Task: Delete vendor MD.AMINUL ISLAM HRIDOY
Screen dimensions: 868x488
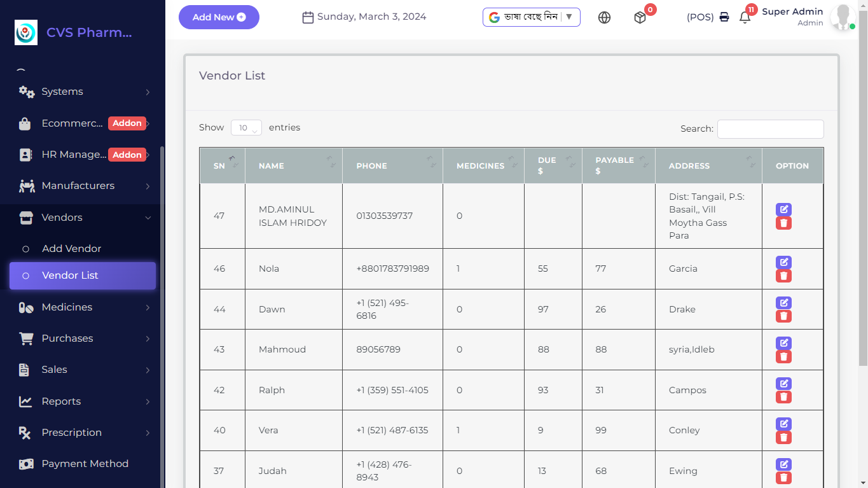Action: pyautogui.click(x=783, y=223)
